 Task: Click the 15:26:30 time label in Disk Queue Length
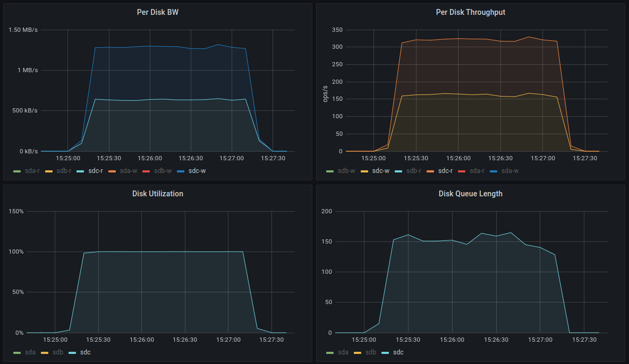coord(496,340)
